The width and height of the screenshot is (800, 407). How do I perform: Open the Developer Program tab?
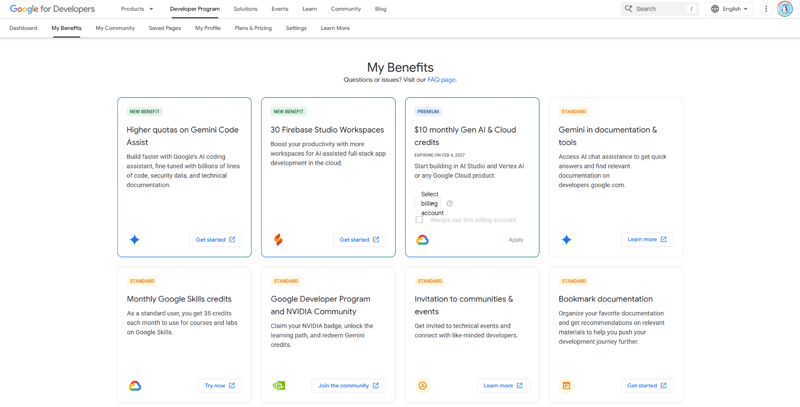[195, 9]
